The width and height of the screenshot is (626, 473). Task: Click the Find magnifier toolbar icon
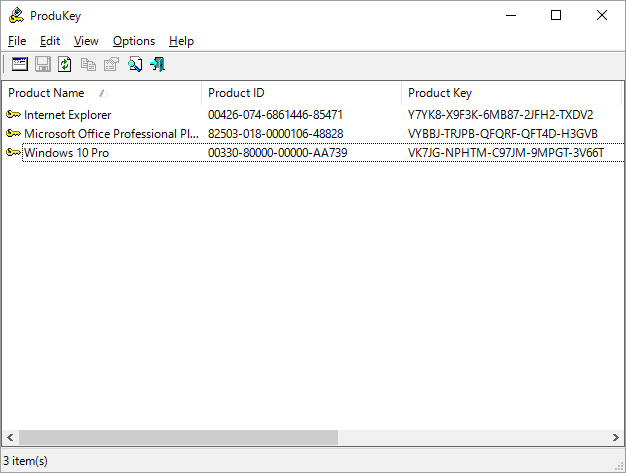coord(134,65)
